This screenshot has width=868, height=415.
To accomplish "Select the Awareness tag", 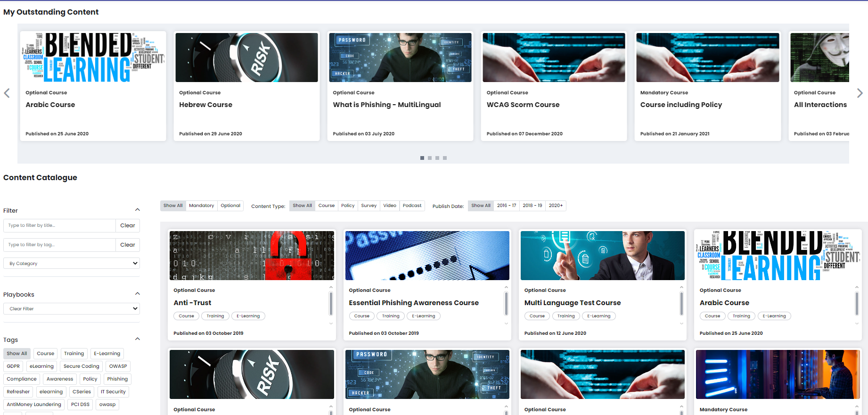I will (x=60, y=379).
